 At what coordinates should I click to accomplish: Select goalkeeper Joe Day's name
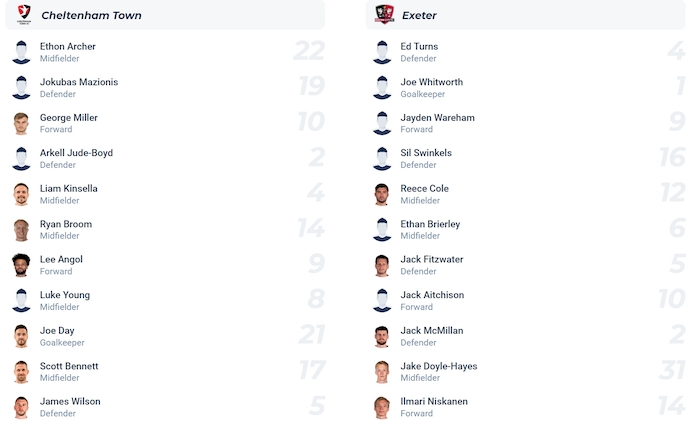coord(57,330)
